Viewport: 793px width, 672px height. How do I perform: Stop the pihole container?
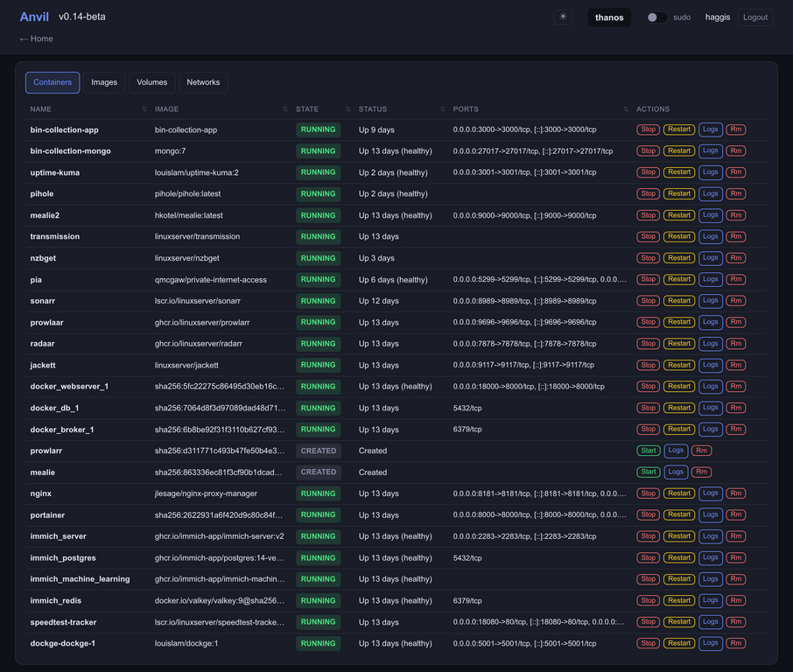point(648,193)
